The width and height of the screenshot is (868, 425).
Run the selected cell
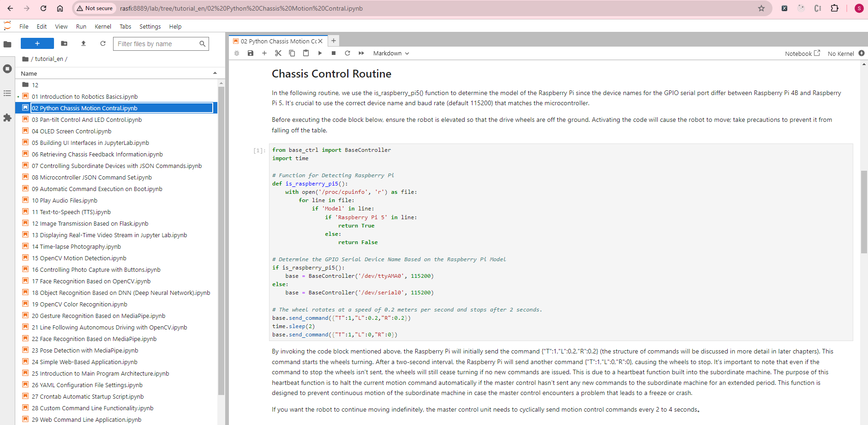(320, 53)
